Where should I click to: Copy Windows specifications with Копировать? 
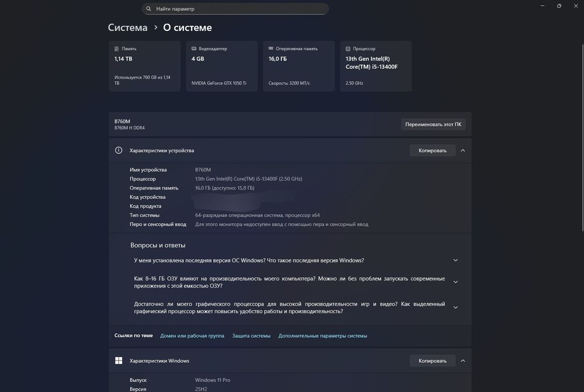[432, 360]
